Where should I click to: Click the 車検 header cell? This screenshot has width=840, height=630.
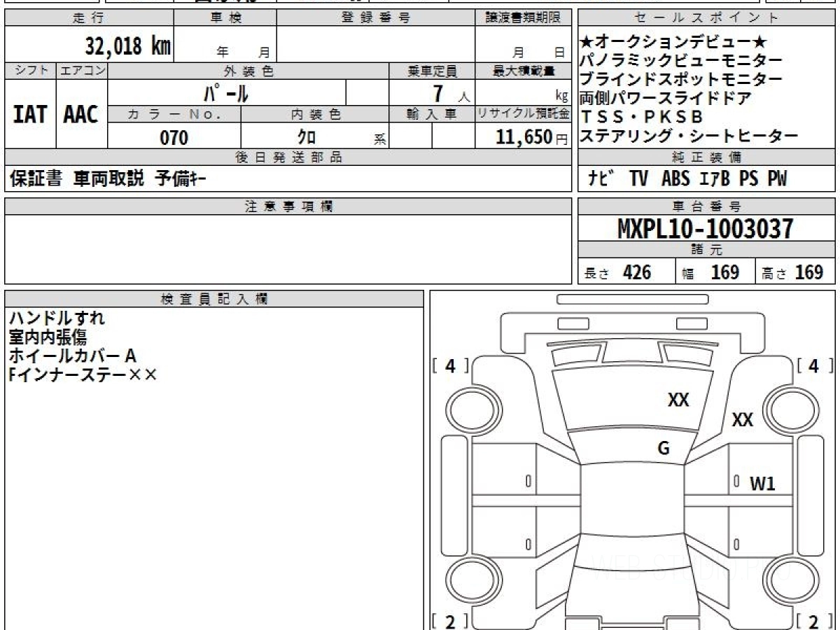tap(225, 18)
